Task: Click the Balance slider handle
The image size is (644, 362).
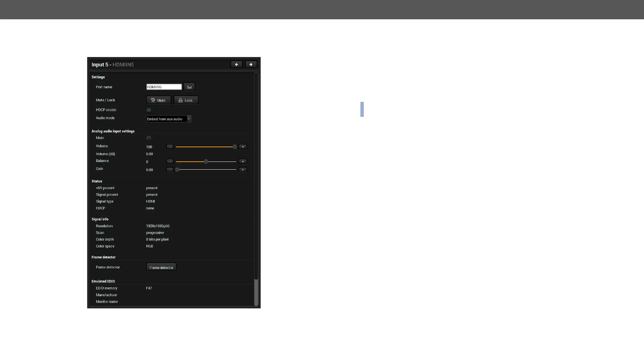Action: pyautogui.click(x=206, y=161)
